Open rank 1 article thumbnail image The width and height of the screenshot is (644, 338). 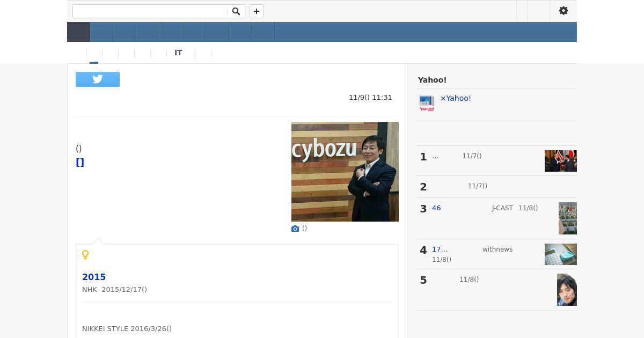(561, 161)
